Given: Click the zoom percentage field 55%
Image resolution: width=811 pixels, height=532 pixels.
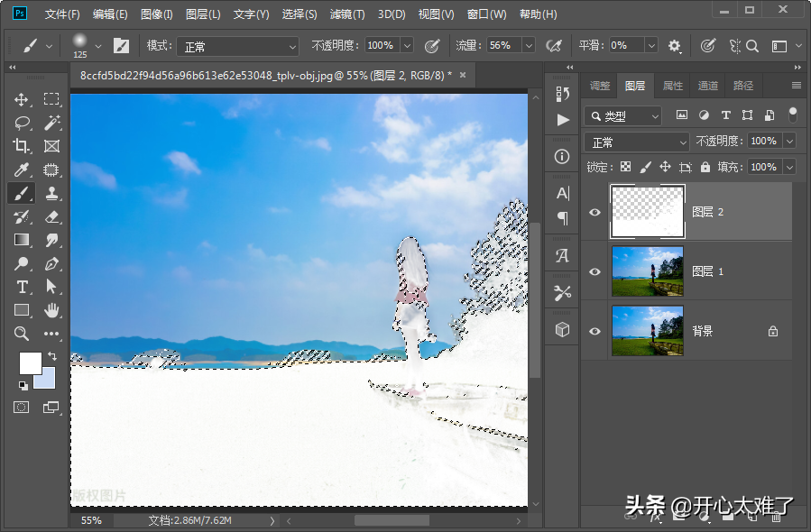Looking at the screenshot, I should click(x=91, y=520).
